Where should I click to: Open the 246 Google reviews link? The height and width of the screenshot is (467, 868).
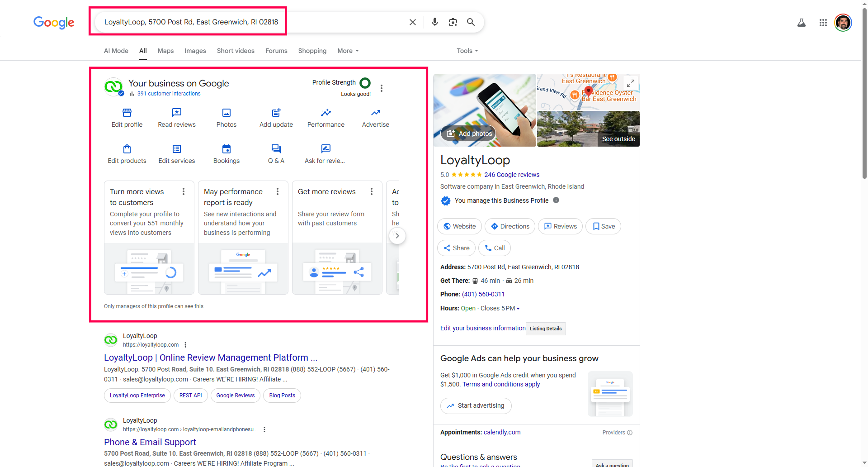[512, 175]
